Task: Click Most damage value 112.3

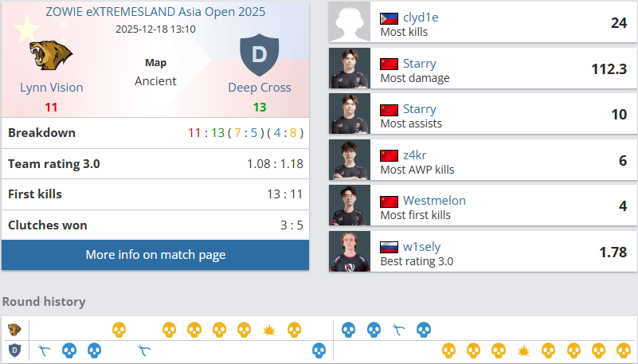Action: (x=609, y=69)
